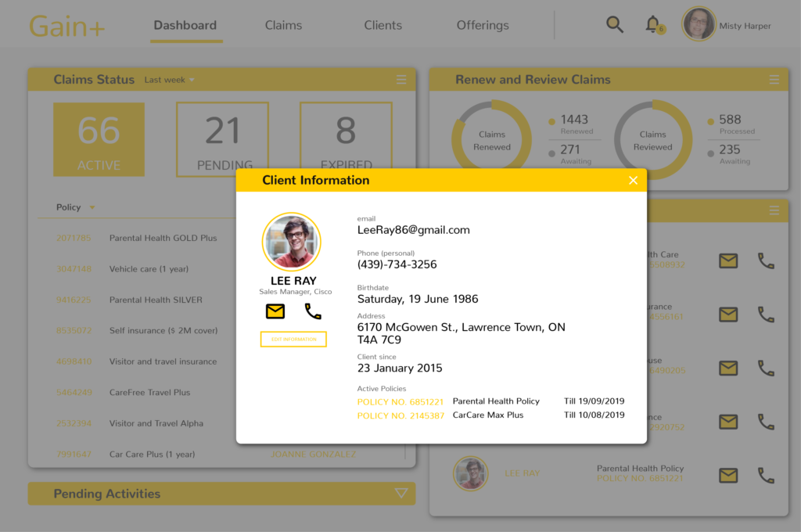Email Lee Ray from dialog envelope icon
Viewport: 801px width, 532px height.
275,311
